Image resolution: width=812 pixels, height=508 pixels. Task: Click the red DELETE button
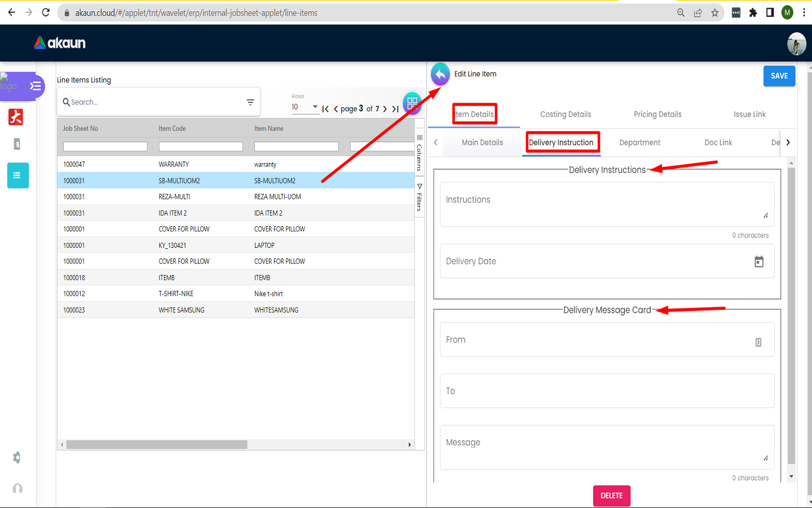click(611, 496)
